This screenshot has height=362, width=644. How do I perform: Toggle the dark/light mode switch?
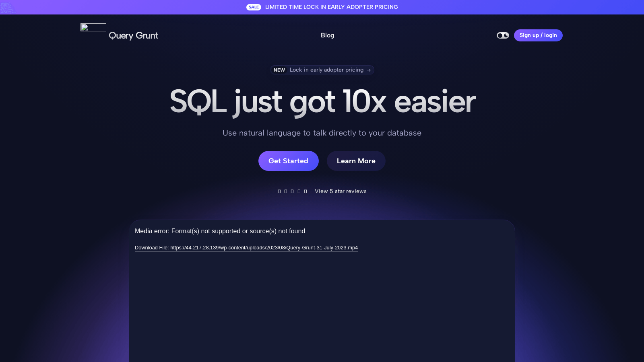tap(503, 35)
